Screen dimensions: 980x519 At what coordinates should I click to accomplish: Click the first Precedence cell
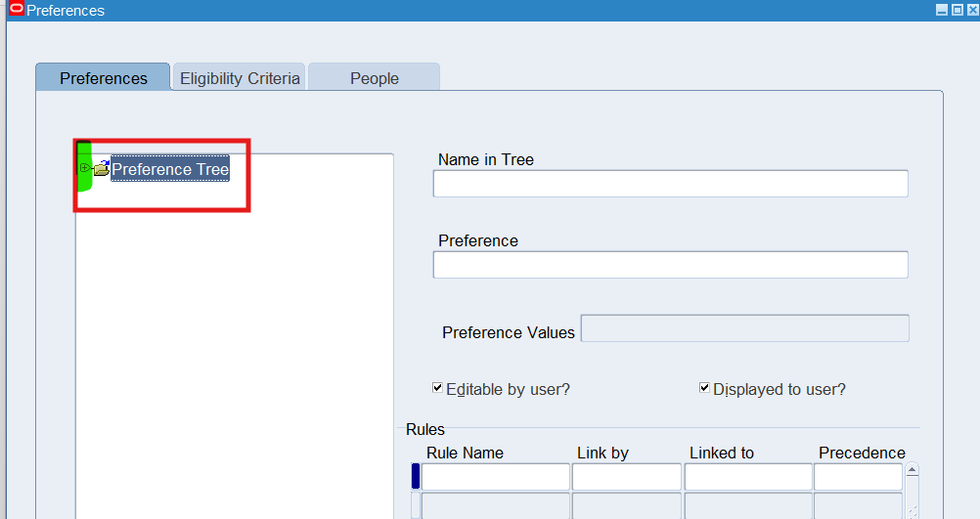pos(858,477)
